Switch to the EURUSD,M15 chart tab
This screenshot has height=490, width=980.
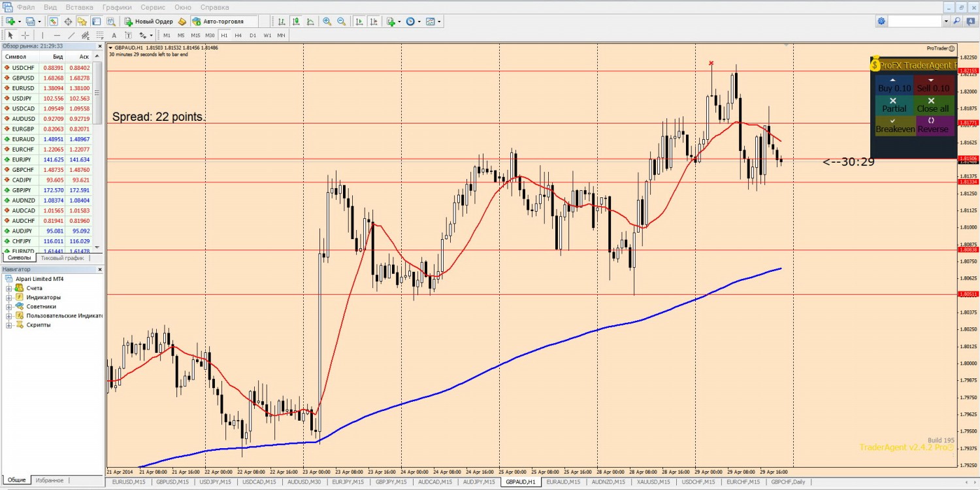(x=128, y=482)
